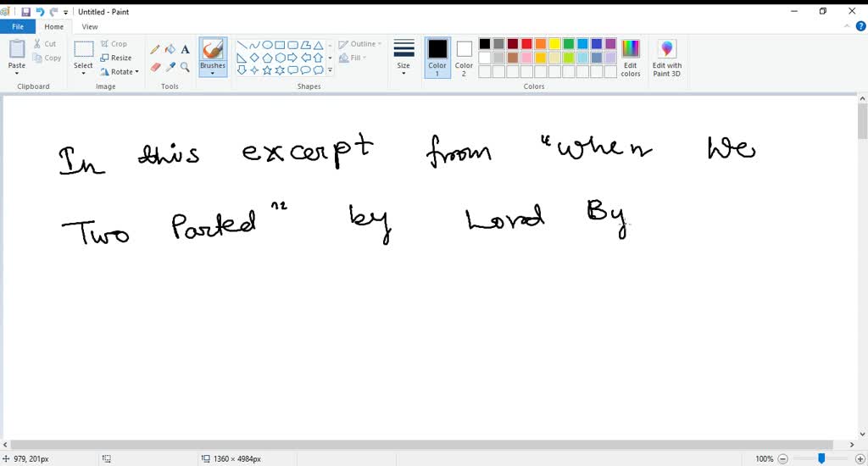Choose the Four-point star shape
Viewport: 868px width, 466px height.
click(x=254, y=69)
